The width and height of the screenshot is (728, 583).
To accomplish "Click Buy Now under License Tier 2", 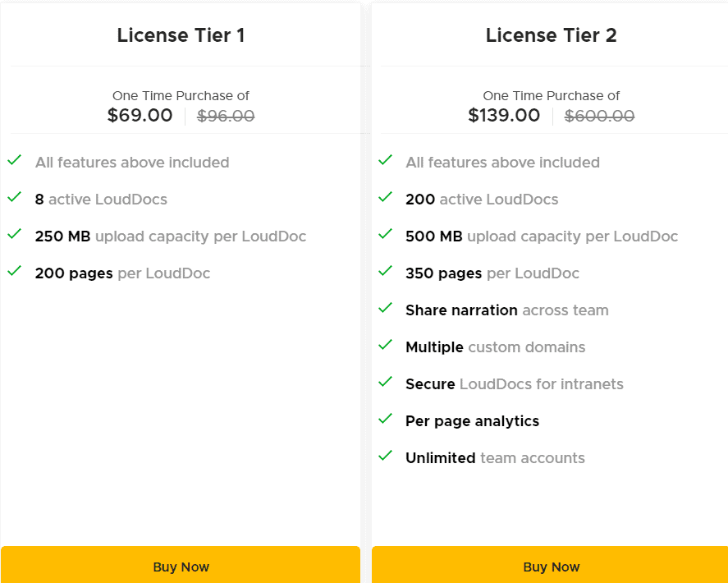I will click(551, 566).
